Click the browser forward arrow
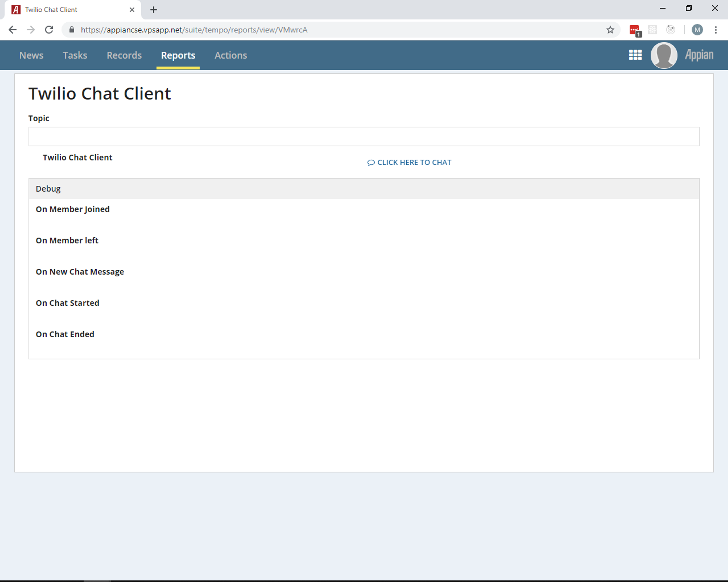The width and height of the screenshot is (728, 582). click(31, 30)
